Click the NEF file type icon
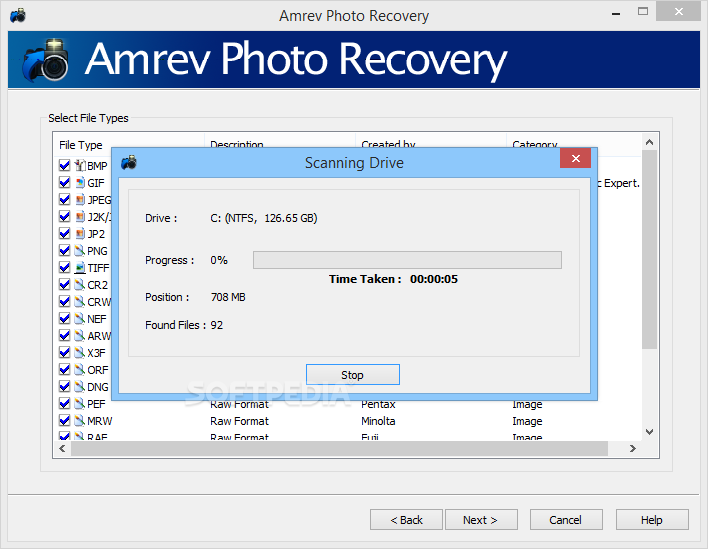This screenshot has height=549, width=708. point(80,319)
